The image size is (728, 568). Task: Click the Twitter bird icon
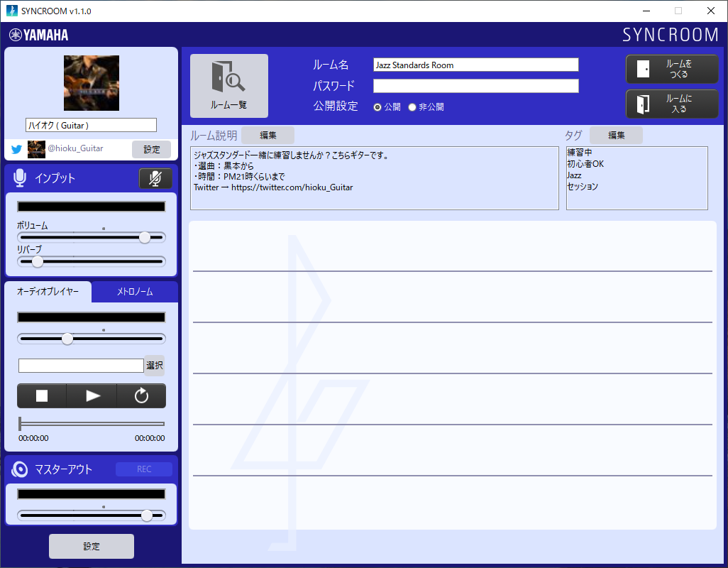click(17, 149)
